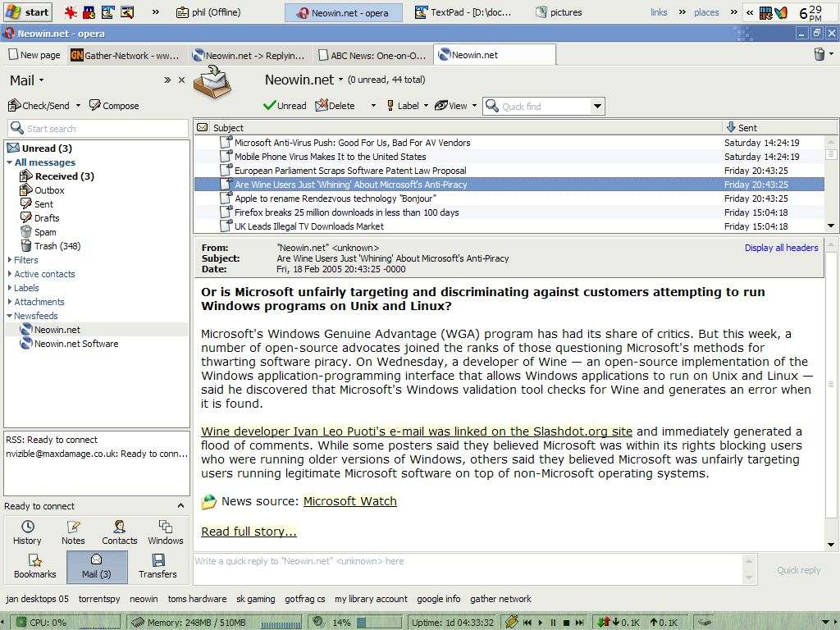Viewport: 840px width, 630px height.
Task: Open the Windows panel
Action: click(166, 532)
